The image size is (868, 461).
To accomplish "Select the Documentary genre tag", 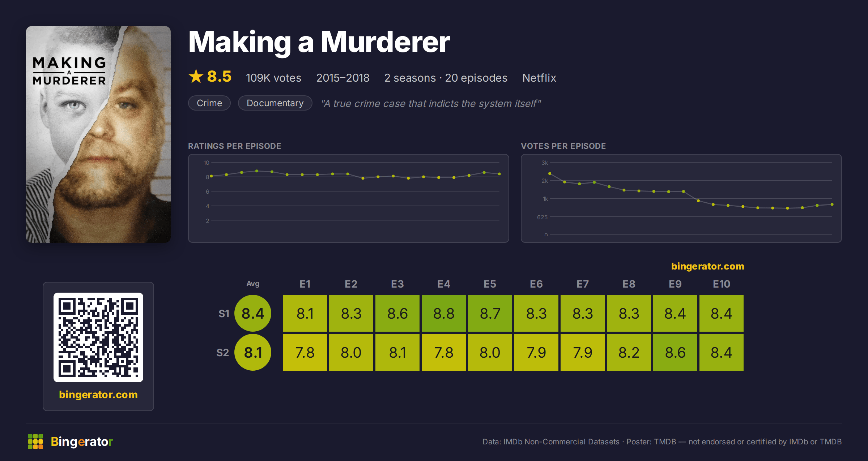I will 275,103.
